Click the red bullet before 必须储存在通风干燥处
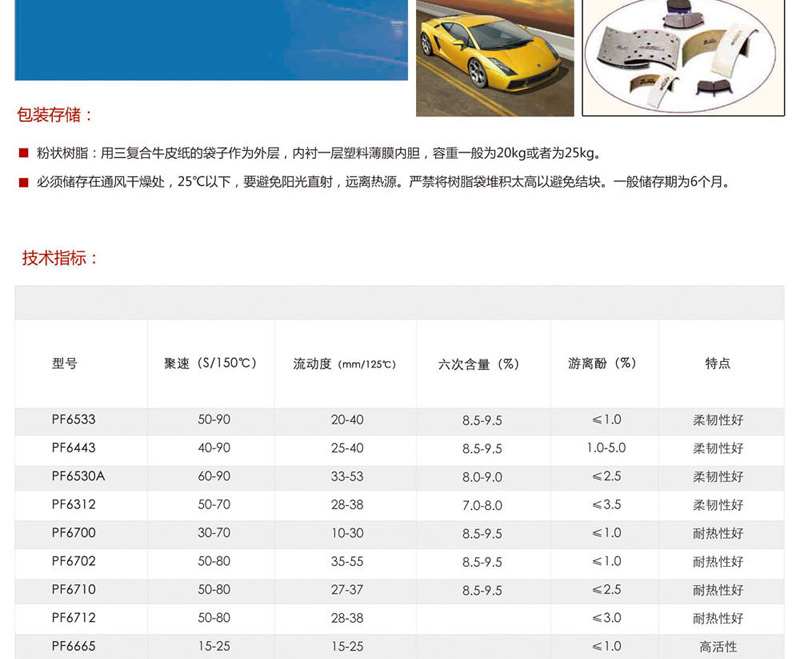Screen dimensions: 800x659 click(23, 182)
